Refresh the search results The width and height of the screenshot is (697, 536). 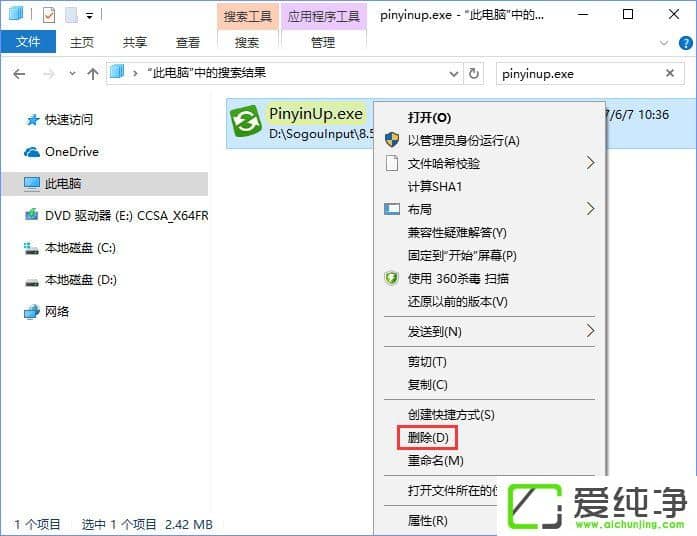[x=473, y=73]
